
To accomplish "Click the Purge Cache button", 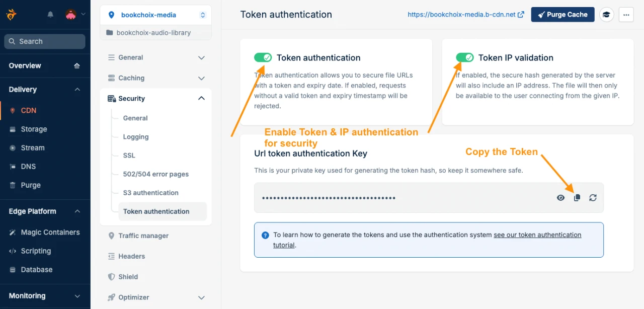I will [562, 14].
